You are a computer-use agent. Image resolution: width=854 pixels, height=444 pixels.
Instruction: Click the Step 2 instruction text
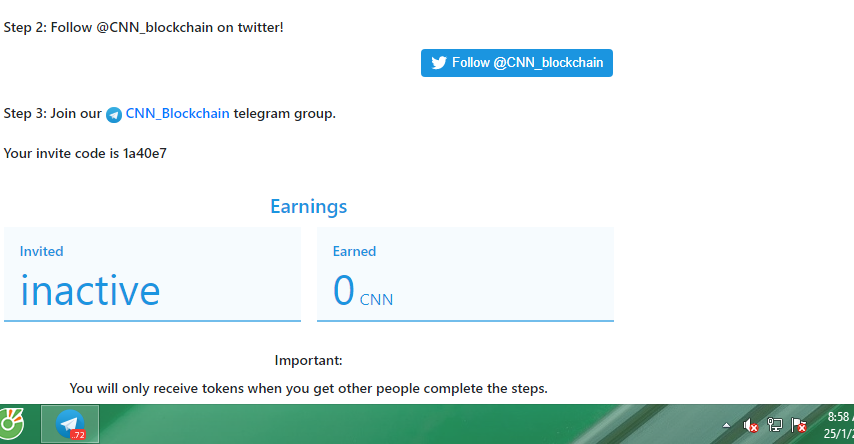[144, 27]
